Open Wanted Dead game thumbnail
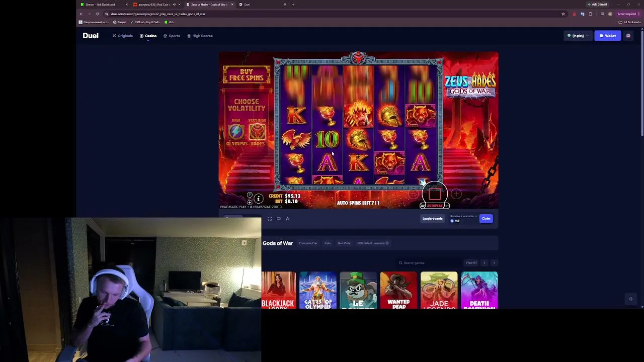This screenshot has height=362, width=644. pyautogui.click(x=398, y=290)
